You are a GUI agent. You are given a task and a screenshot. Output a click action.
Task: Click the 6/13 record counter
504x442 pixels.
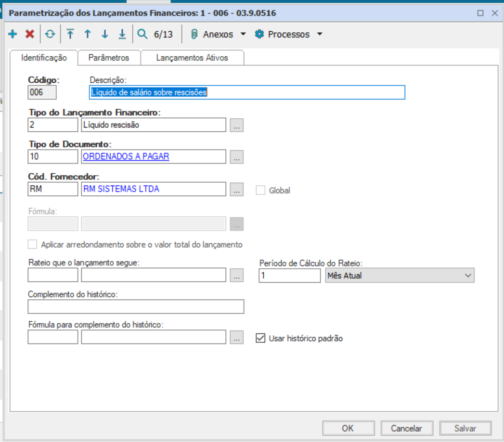pyautogui.click(x=163, y=34)
